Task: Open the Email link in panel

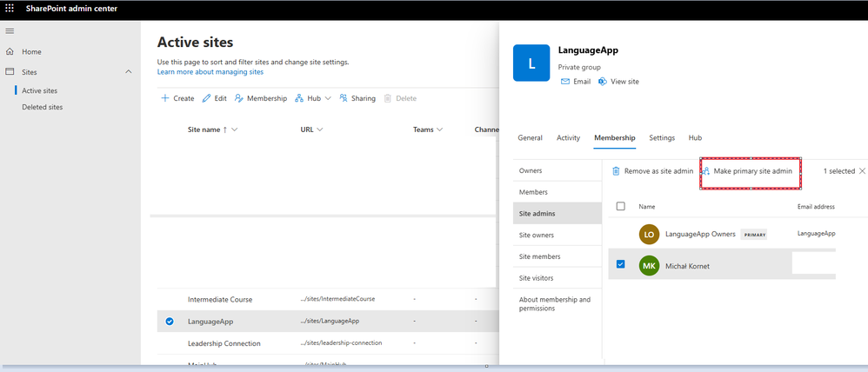Action: (x=583, y=82)
